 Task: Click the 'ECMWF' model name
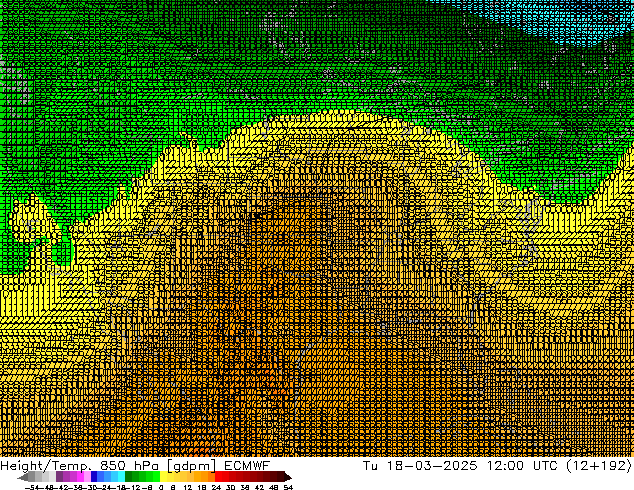pos(247,465)
